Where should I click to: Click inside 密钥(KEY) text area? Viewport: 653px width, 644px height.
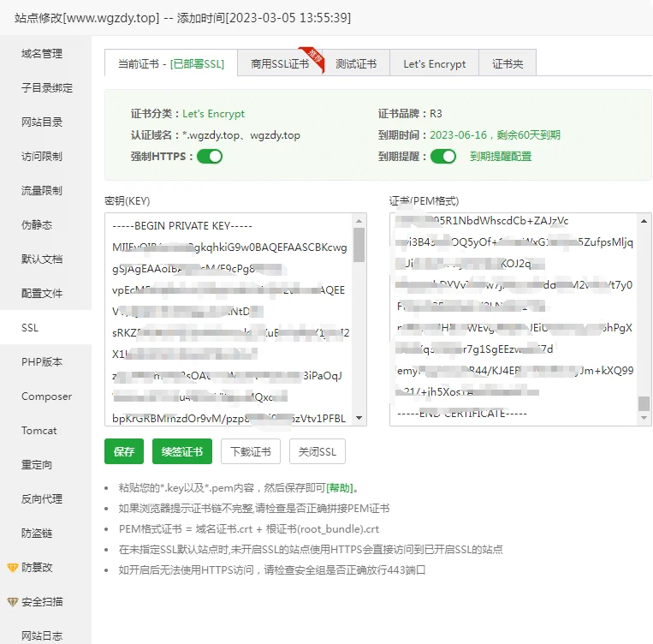[229, 319]
